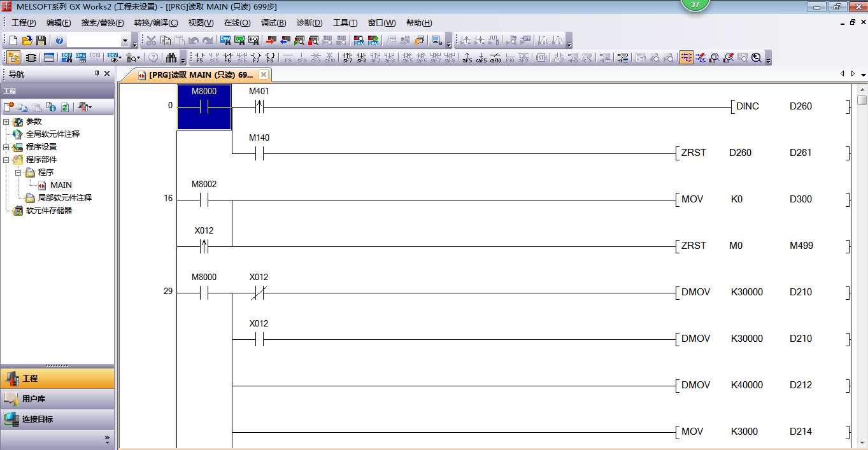
Task: Toggle the highlighted ladder display mode button
Action: (x=686, y=58)
